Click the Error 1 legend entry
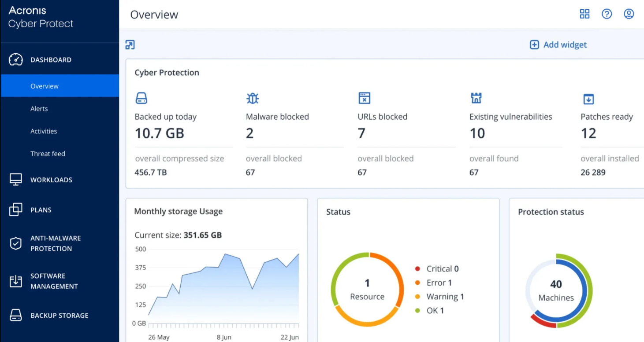The image size is (644, 342). [433, 283]
